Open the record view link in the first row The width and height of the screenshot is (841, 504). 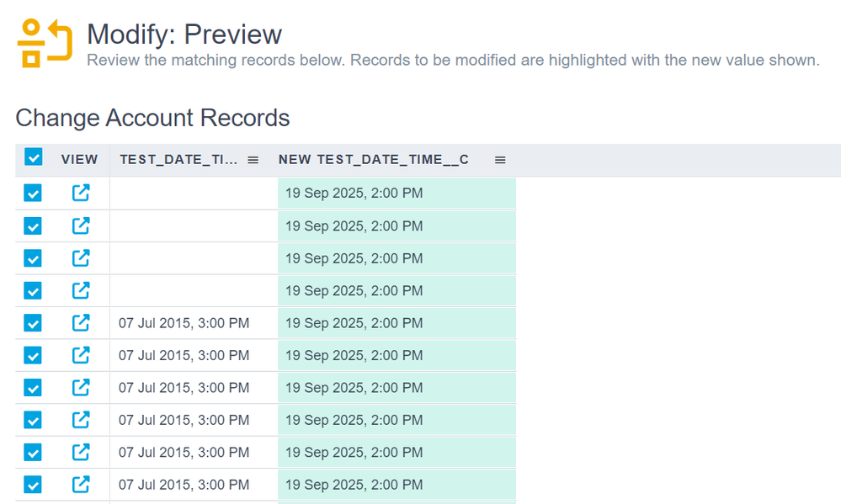[x=81, y=193]
